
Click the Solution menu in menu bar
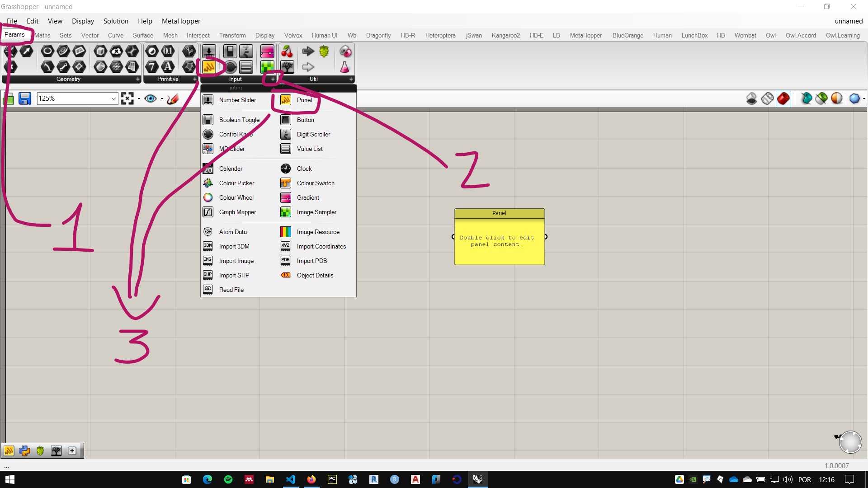116,21
